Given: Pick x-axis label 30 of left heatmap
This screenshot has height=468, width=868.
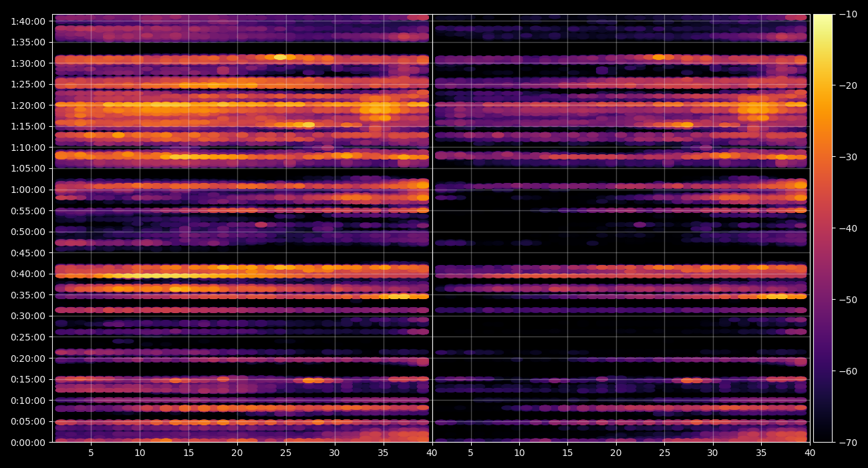Looking at the screenshot, I should coord(335,453).
